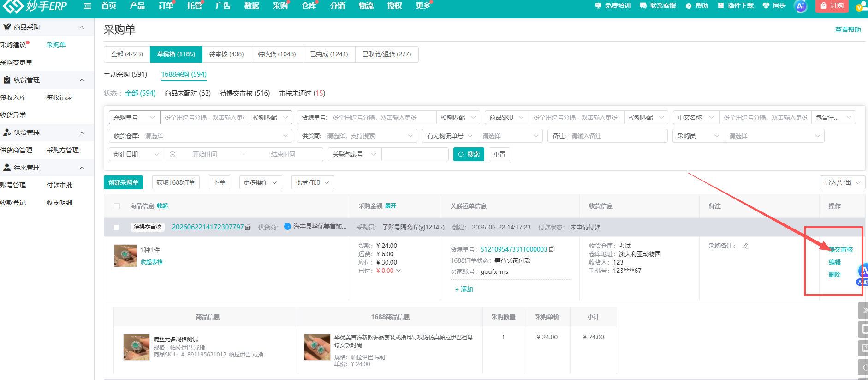The image size is (868, 380).
Task: Click the clock icon in 开始时间 field
Action: point(172,154)
